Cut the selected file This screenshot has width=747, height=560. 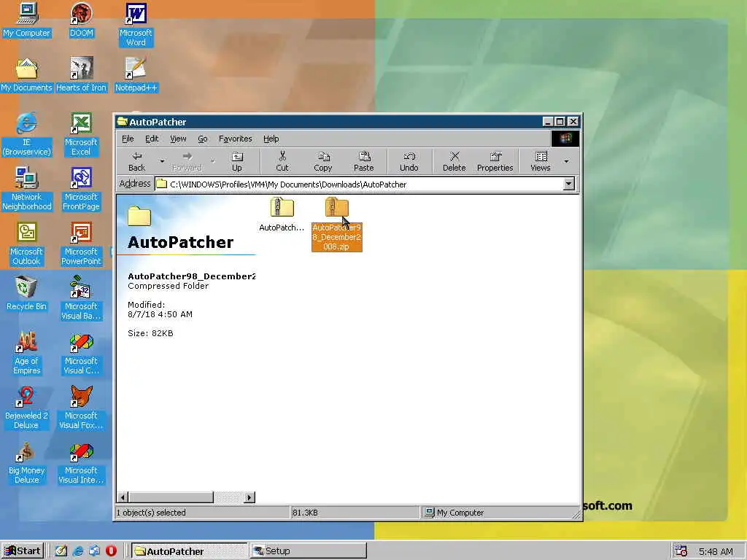pyautogui.click(x=282, y=161)
